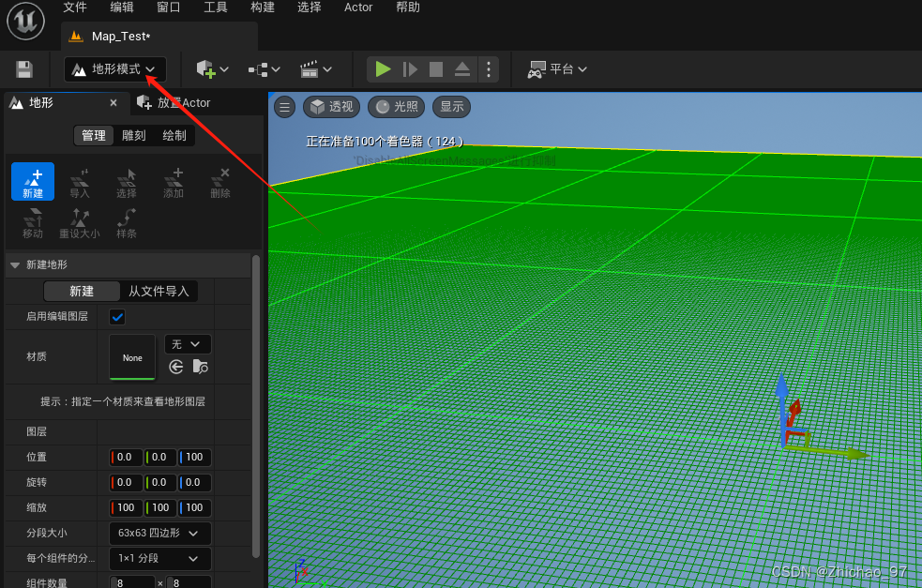The width and height of the screenshot is (922, 588).
Task: Open the viewport hamburger options menu
Action: [284, 107]
